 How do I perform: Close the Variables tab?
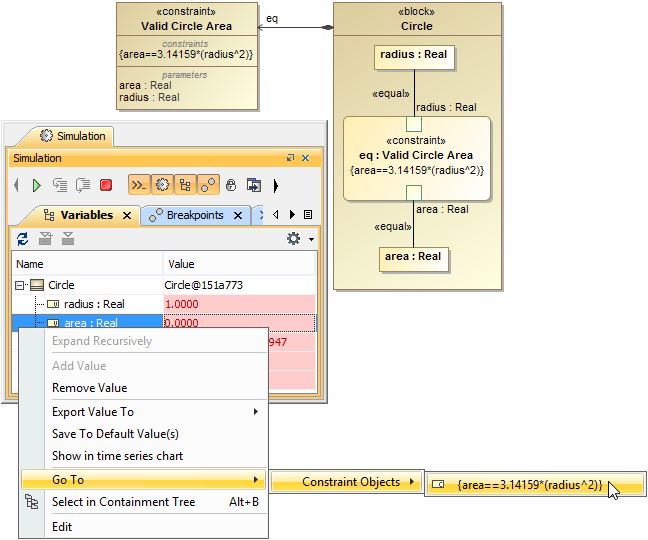(x=127, y=215)
